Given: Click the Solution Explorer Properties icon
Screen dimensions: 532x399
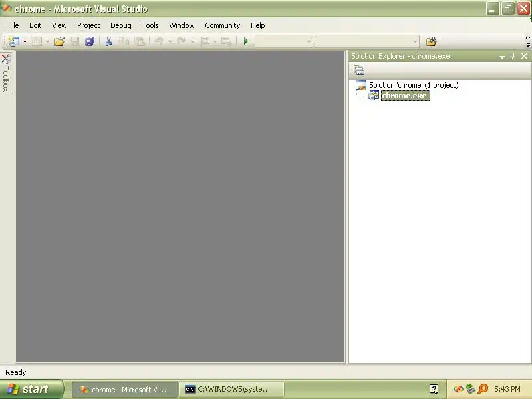Looking at the screenshot, I should coord(359,70).
